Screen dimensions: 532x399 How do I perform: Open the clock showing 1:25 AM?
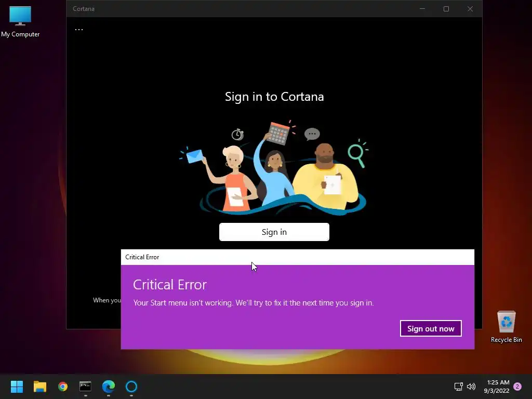click(x=497, y=387)
